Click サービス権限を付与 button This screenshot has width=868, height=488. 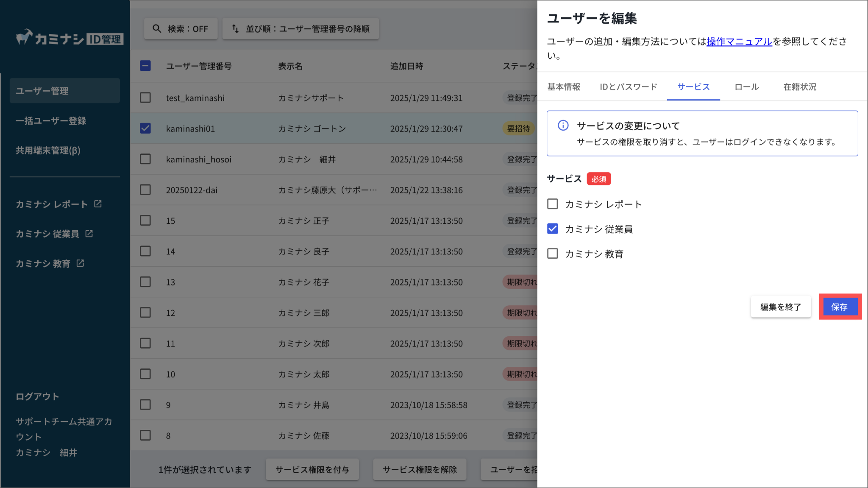click(312, 469)
